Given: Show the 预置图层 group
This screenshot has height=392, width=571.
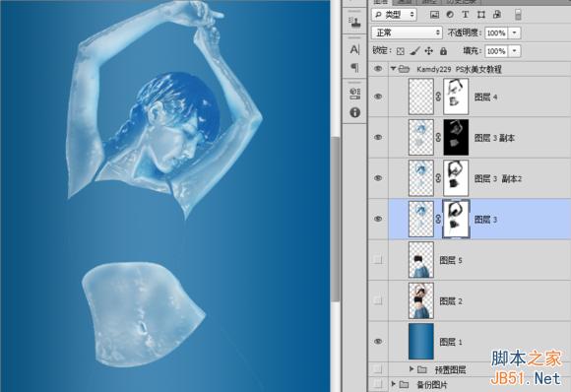Looking at the screenshot, I should 378,369.
